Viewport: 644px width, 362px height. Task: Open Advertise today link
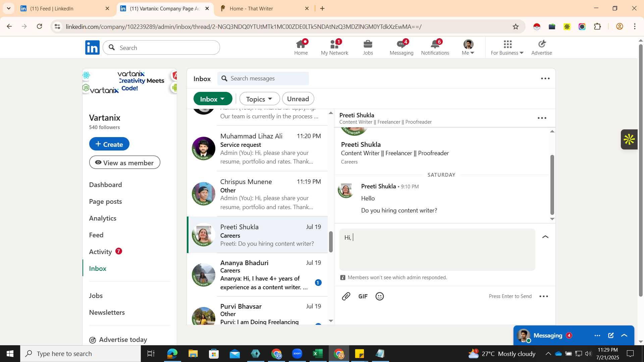(x=118, y=340)
